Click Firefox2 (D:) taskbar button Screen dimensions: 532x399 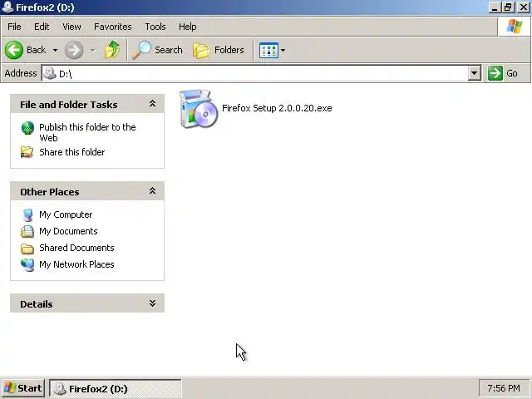[116, 388]
